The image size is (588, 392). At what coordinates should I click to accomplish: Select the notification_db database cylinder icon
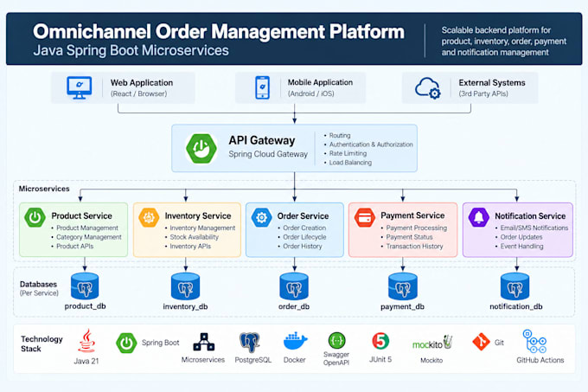[514, 286]
